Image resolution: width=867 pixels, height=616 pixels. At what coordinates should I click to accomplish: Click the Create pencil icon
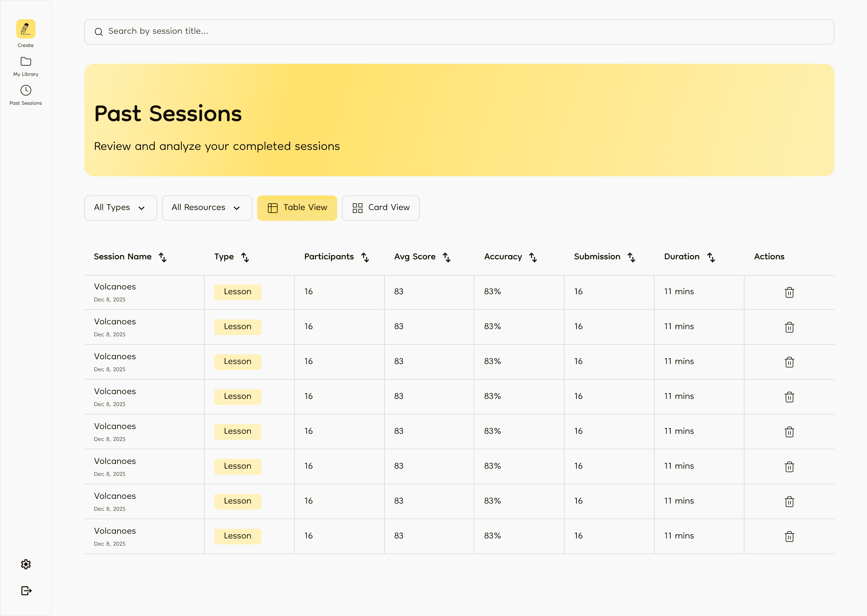[x=25, y=29]
